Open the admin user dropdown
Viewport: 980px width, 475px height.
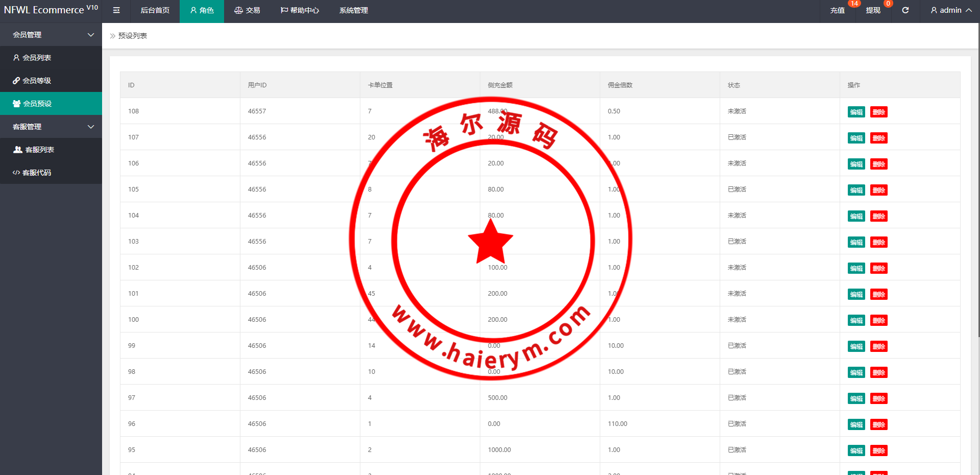coord(950,10)
